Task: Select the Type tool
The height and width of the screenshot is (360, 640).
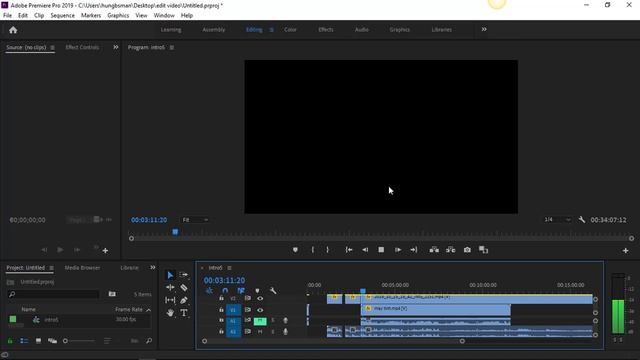Action: [x=184, y=313]
